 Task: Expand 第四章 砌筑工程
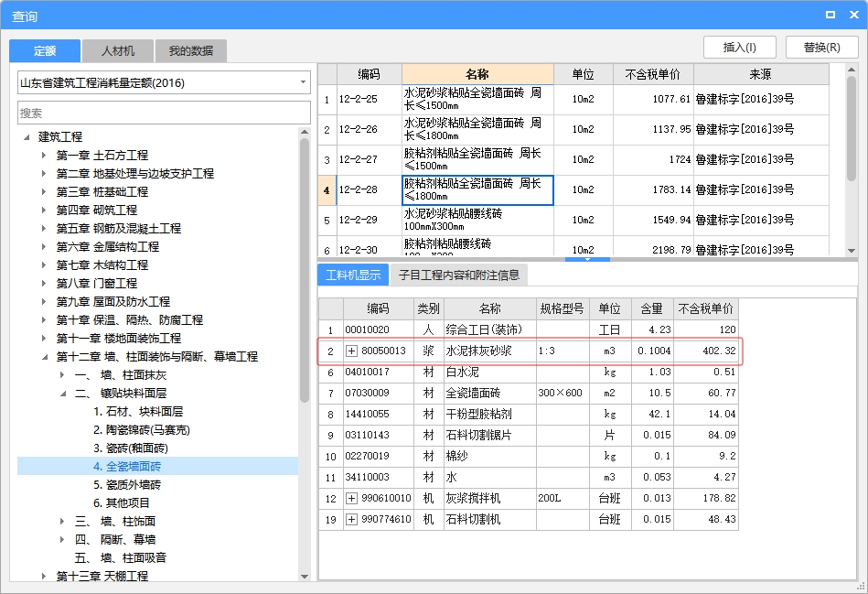44,210
